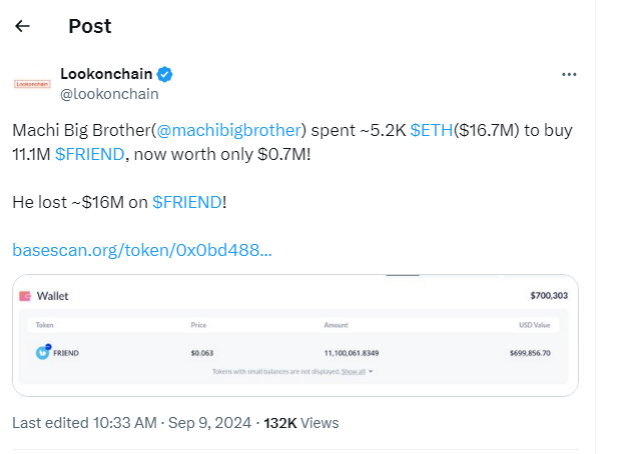This screenshot has height=454, width=626.
Task: Click the $ETH cashtag
Action: (430, 130)
